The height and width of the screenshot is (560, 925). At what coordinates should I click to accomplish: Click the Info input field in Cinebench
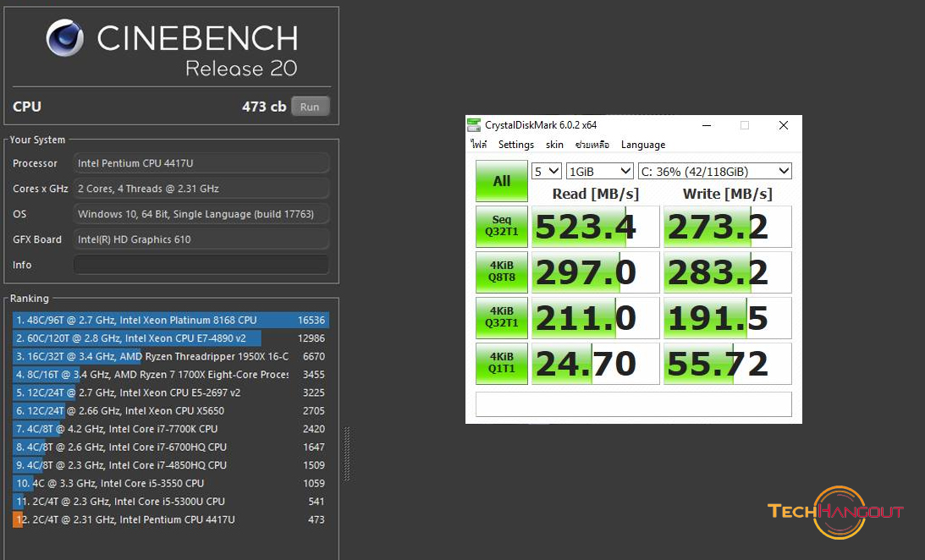pyautogui.click(x=201, y=265)
